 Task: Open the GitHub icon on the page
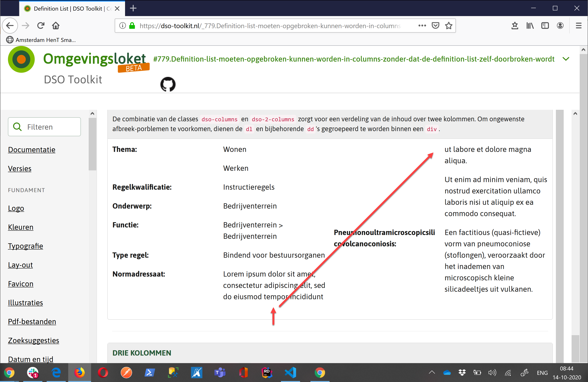168,84
